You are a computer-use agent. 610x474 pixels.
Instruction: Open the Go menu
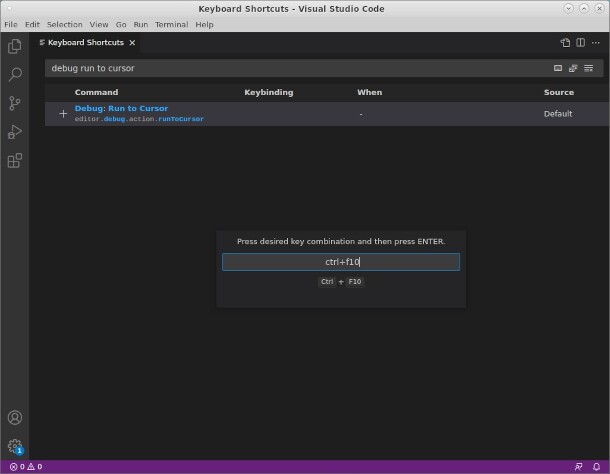tap(121, 25)
